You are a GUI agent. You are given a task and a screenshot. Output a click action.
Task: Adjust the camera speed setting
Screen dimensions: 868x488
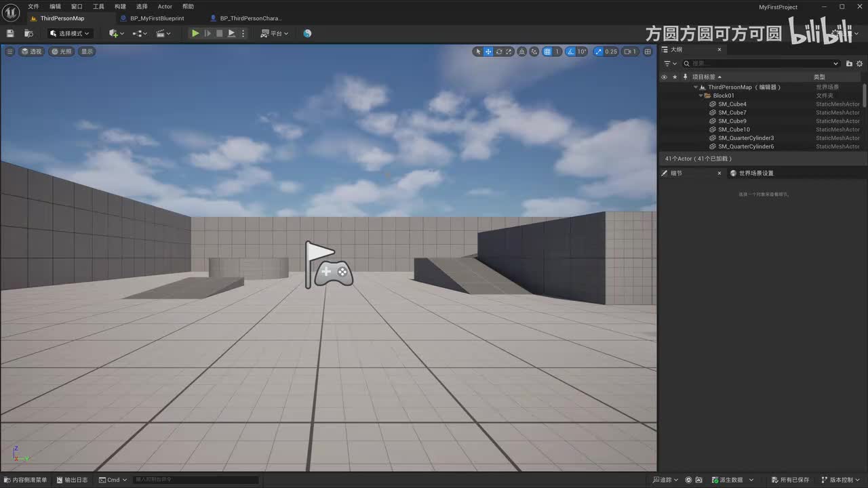tap(630, 52)
